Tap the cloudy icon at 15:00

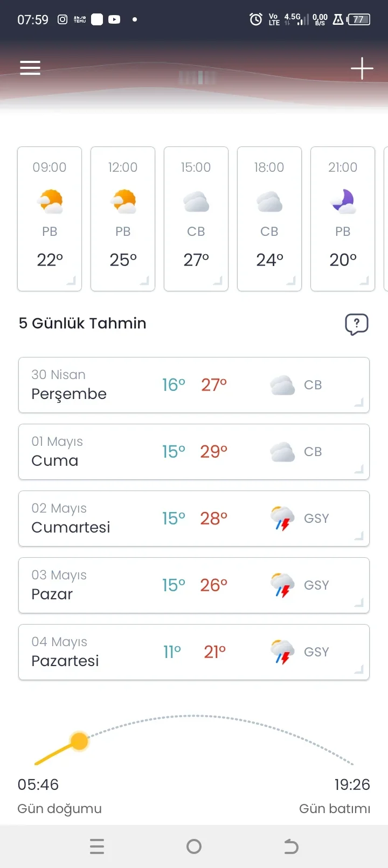[196, 202]
